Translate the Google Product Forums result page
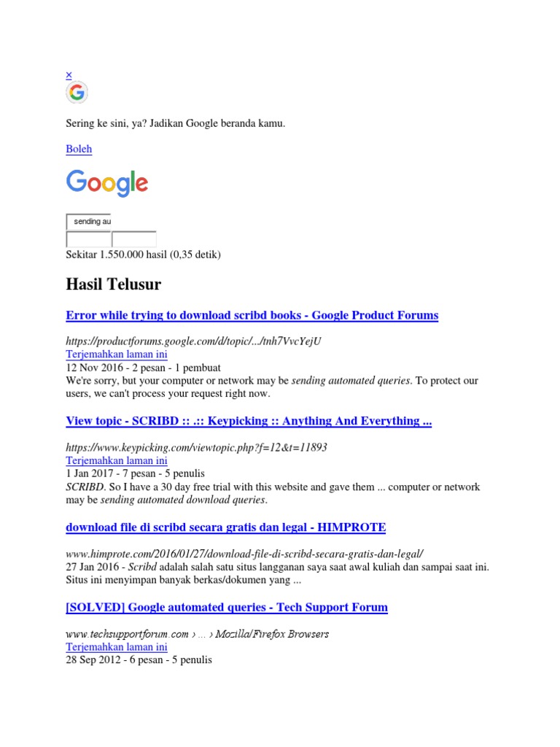 pos(117,355)
